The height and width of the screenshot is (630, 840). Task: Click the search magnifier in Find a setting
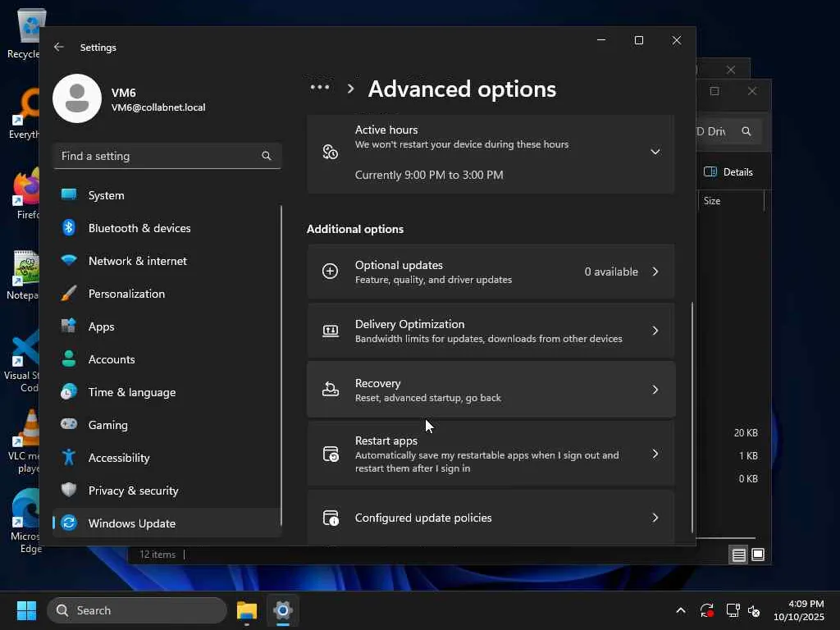266,156
